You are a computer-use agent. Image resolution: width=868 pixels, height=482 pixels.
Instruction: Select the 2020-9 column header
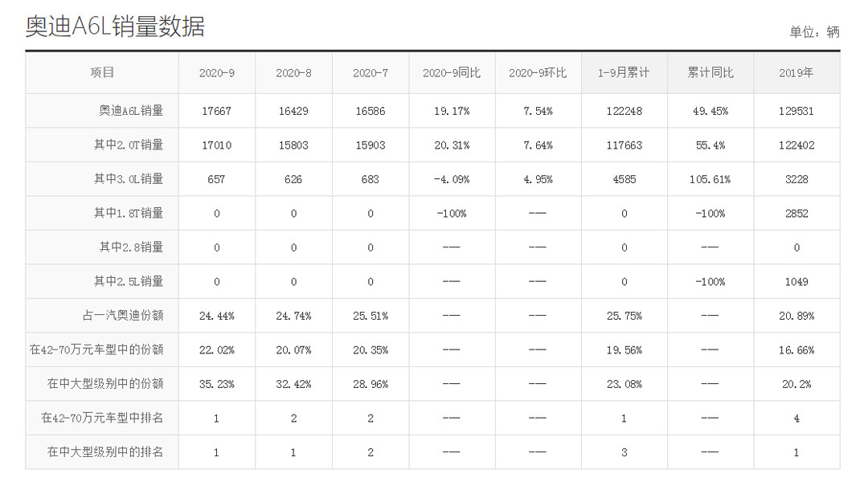click(x=217, y=73)
